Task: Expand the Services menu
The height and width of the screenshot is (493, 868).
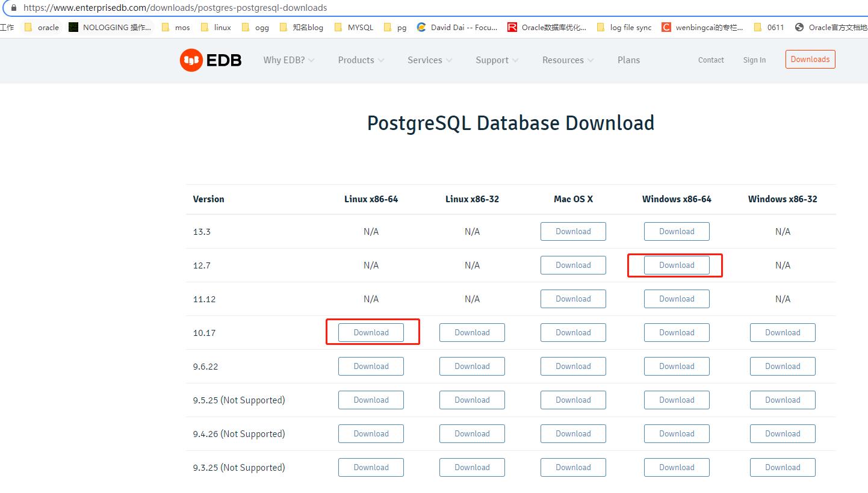Action: (x=430, y=60)
